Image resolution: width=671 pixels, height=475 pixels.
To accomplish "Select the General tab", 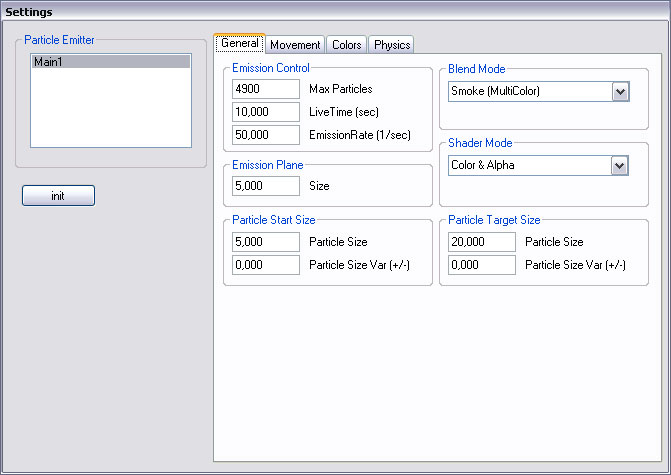I will coord(240,43).
